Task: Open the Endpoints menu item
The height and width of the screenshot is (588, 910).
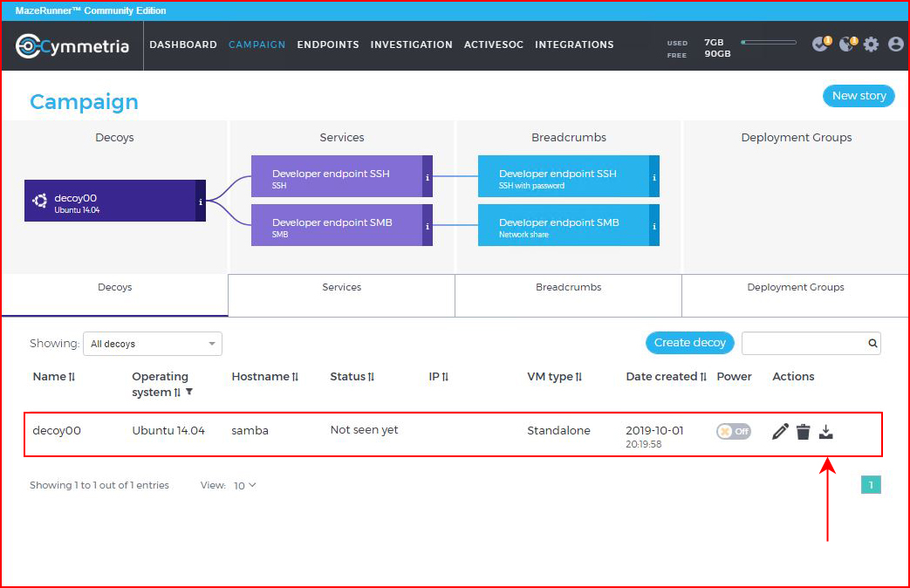Action: tap(328, 44)
